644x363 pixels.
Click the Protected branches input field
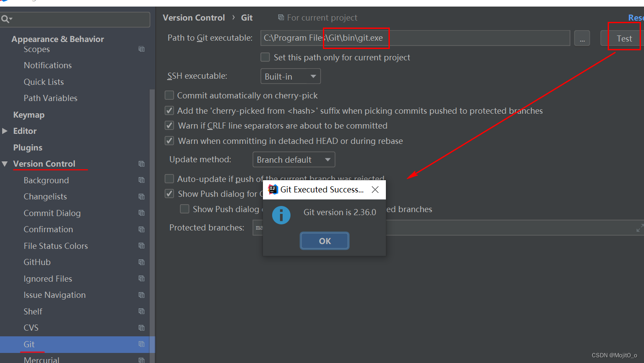pos(448,227)
